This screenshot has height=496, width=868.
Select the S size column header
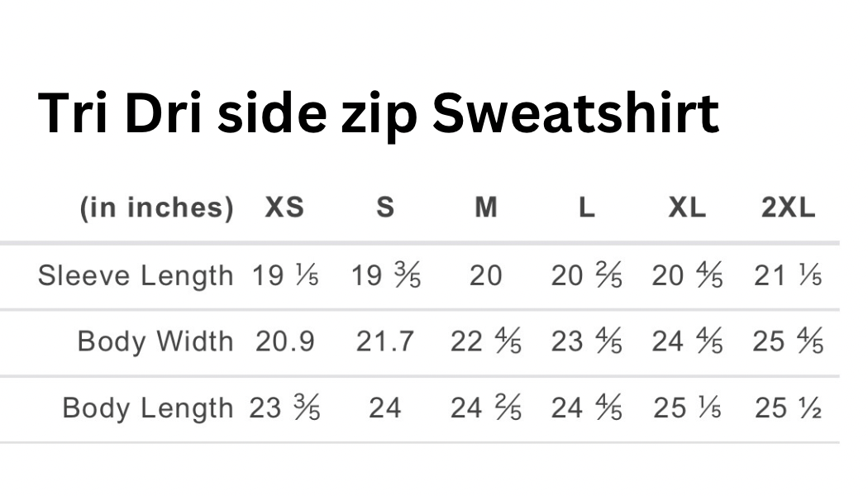click(x=385, y=207)
